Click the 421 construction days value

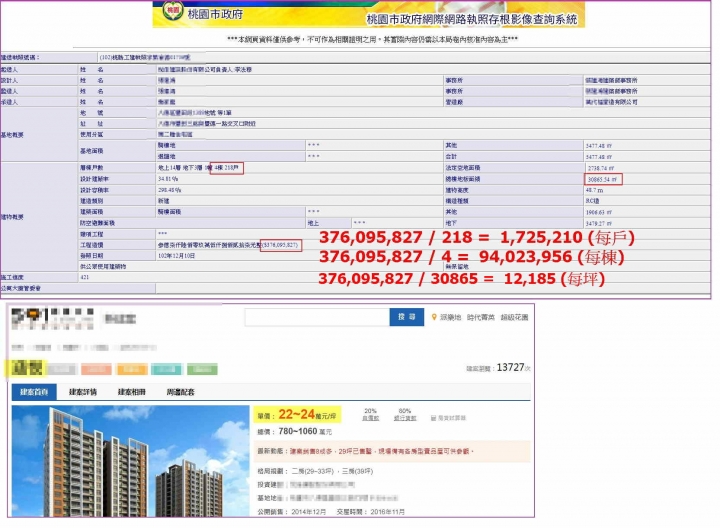click(x=84, y=277)
